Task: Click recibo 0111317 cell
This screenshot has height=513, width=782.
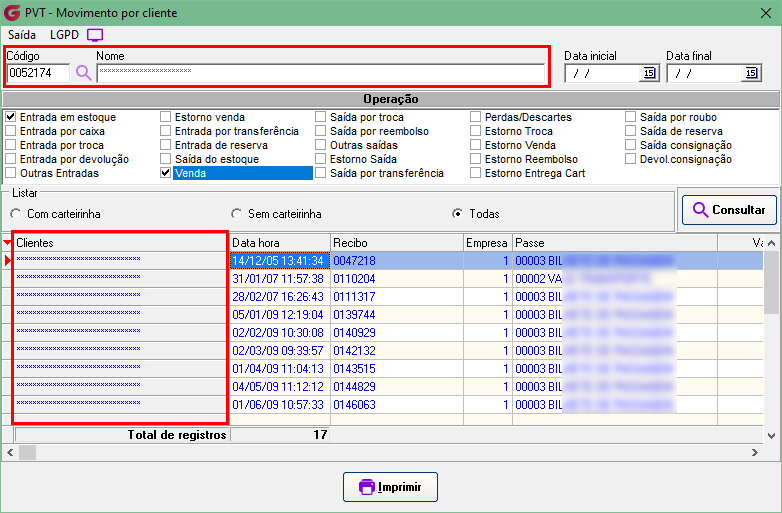Action: 397,297
